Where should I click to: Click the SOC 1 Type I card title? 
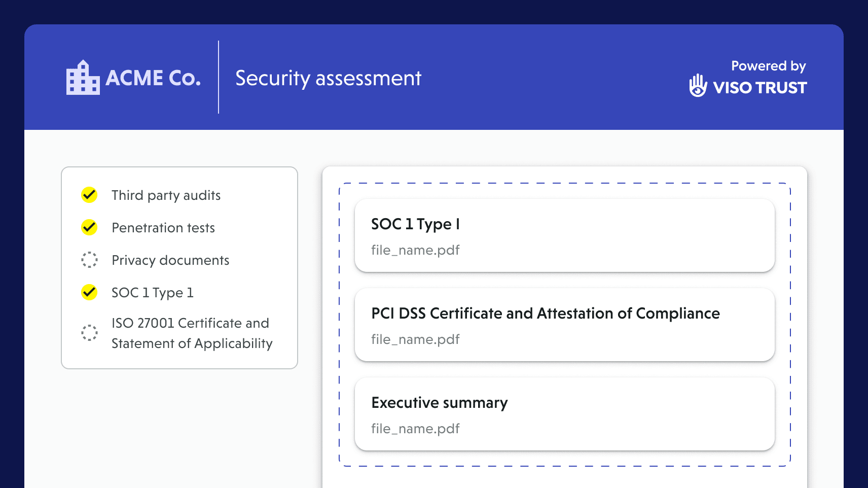[415, 224]
